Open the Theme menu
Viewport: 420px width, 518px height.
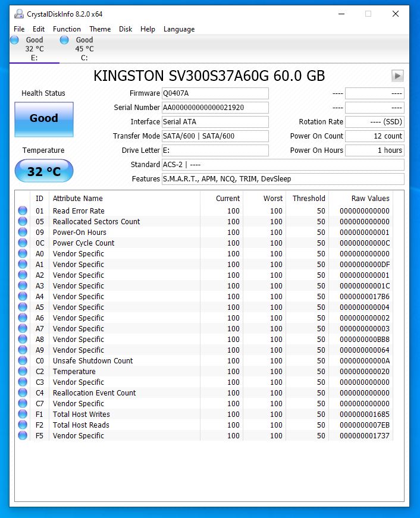point(100,29)
